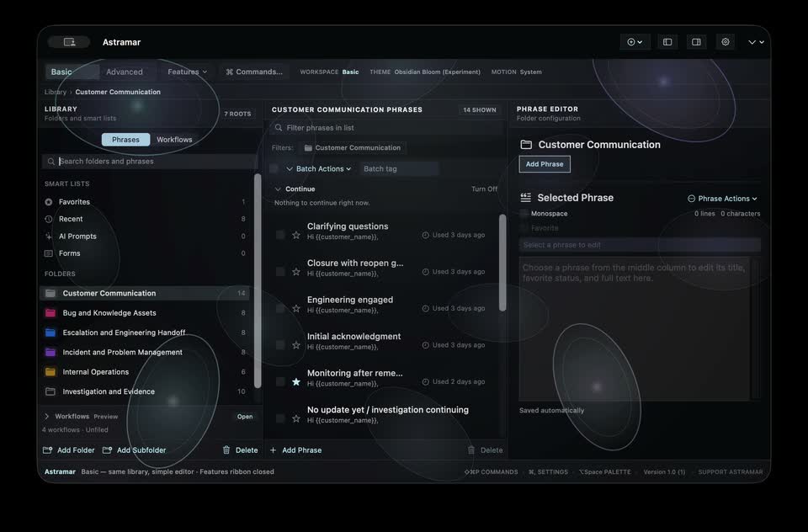
Task: Click Add Phrase button in Phrase Editor
Action: [x=545, y=164]
